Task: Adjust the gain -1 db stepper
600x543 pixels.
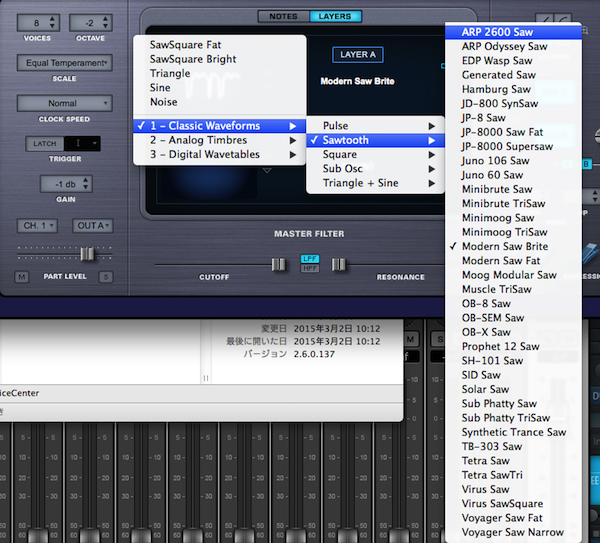Action: tap(86, 184)
